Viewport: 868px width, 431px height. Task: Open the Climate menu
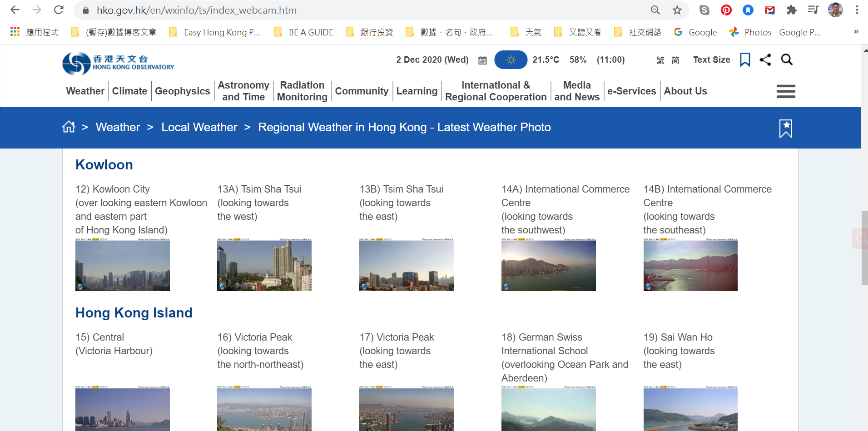129,91
